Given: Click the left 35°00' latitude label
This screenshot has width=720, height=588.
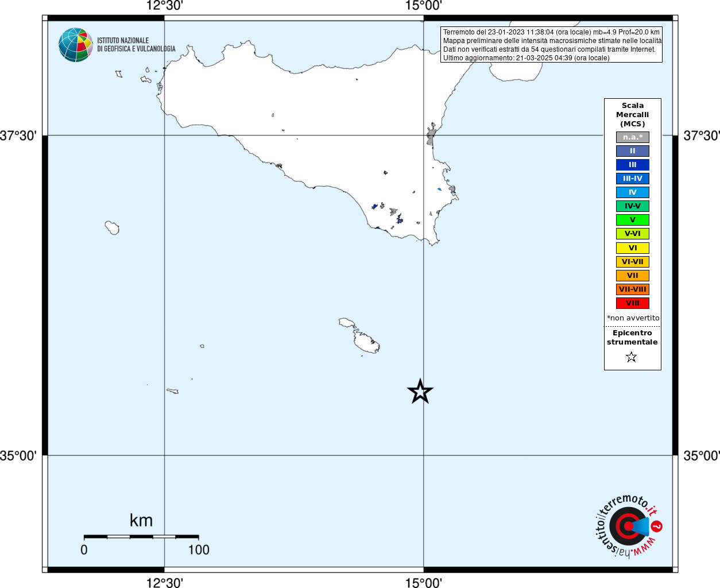Looking at the screenshot, I should point(18,456).
